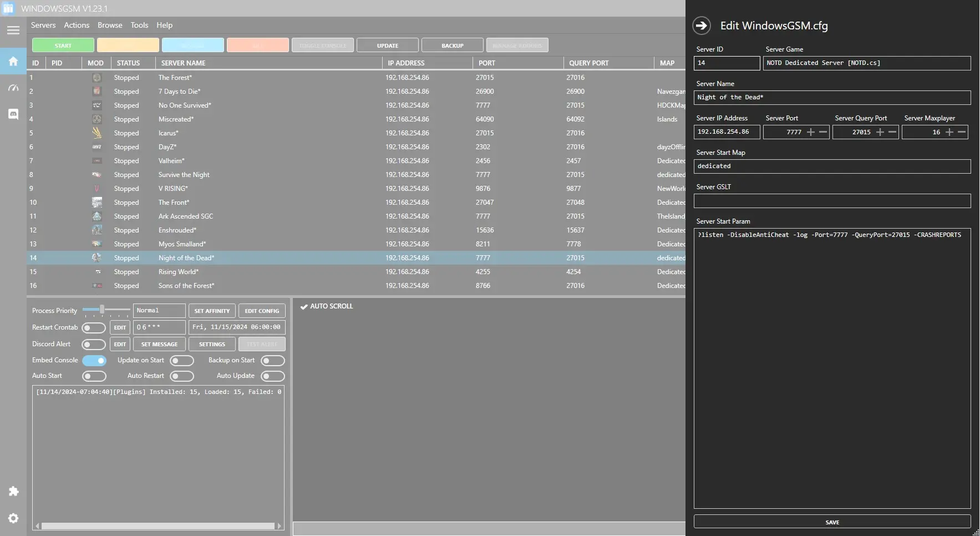Click the game icon in Night of the Dead row
980x536 pixels.
[x=97, y=258]
